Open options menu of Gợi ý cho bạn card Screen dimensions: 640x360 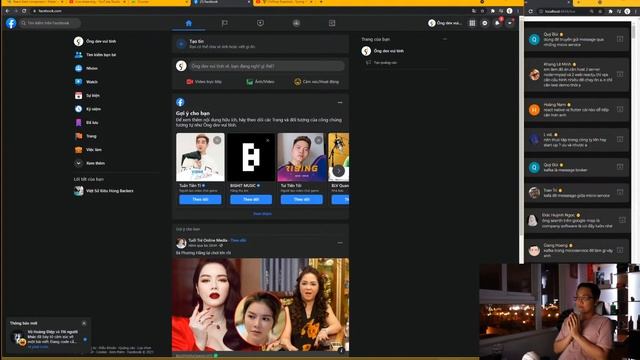click(x=340, y=102)
